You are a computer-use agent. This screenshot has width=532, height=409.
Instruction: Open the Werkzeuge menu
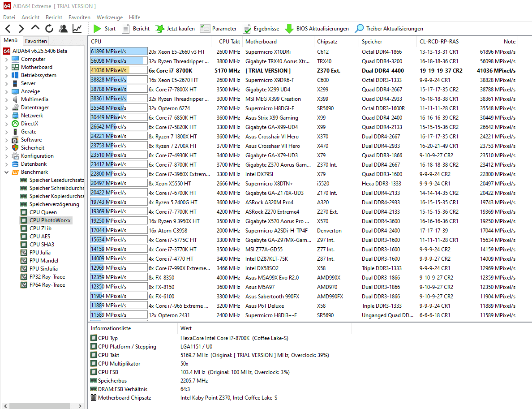[110, 17]
